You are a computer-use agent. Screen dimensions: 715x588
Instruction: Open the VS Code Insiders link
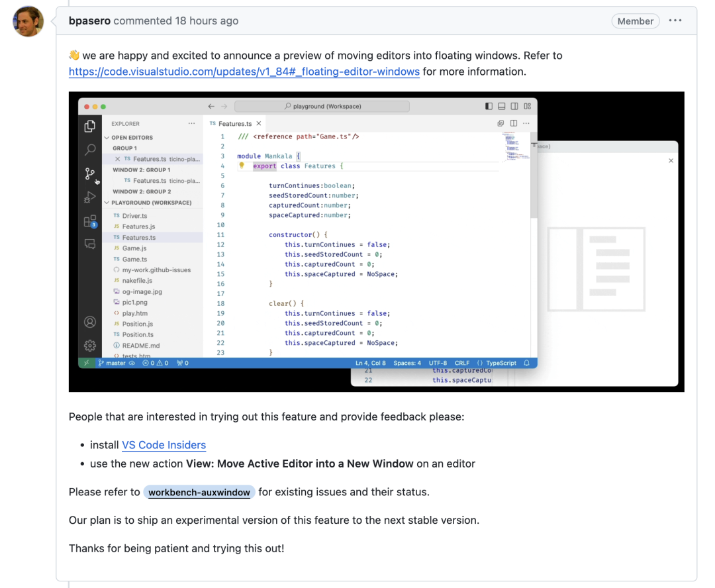(x=164, y=445)
